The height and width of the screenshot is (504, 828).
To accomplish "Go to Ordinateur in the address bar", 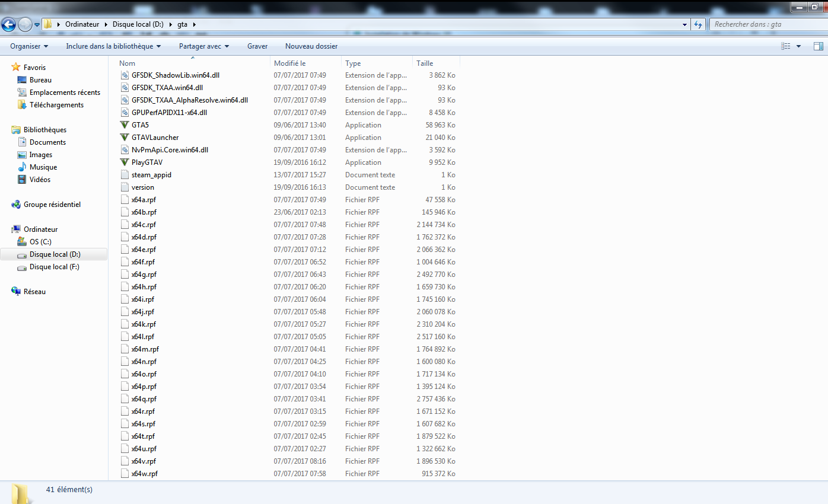I will 82,24.
